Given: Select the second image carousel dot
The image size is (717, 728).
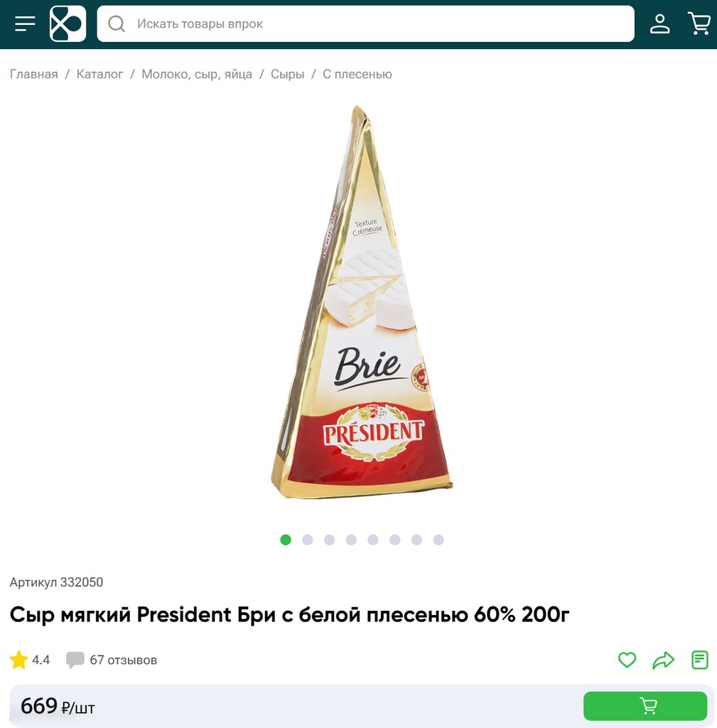Looking at the screenshot, I should click(x=307, y=540).
